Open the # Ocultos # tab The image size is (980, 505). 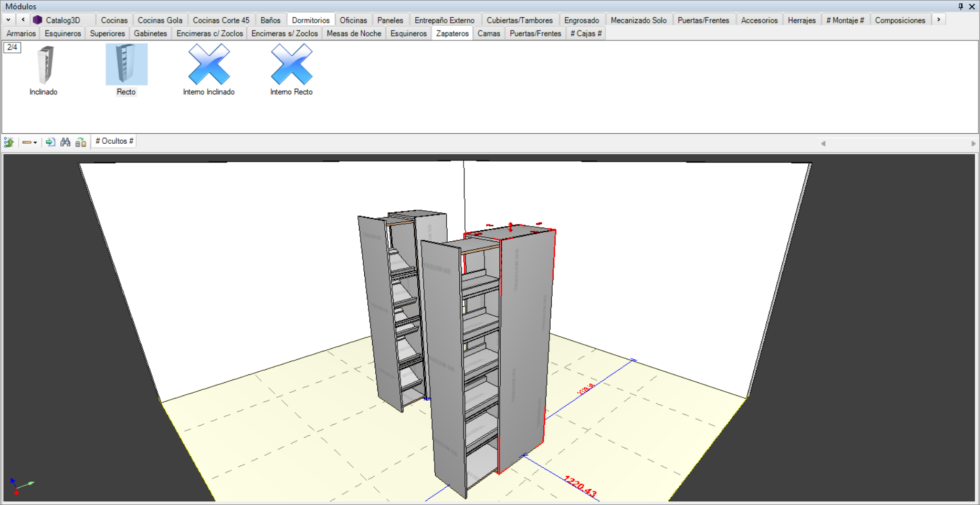(114, 141)
